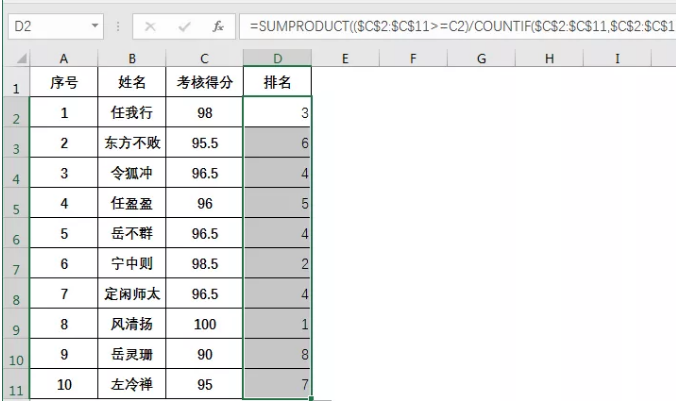Click the score cell 95.5
Screen dimensions: 676x403
[204, 142]
